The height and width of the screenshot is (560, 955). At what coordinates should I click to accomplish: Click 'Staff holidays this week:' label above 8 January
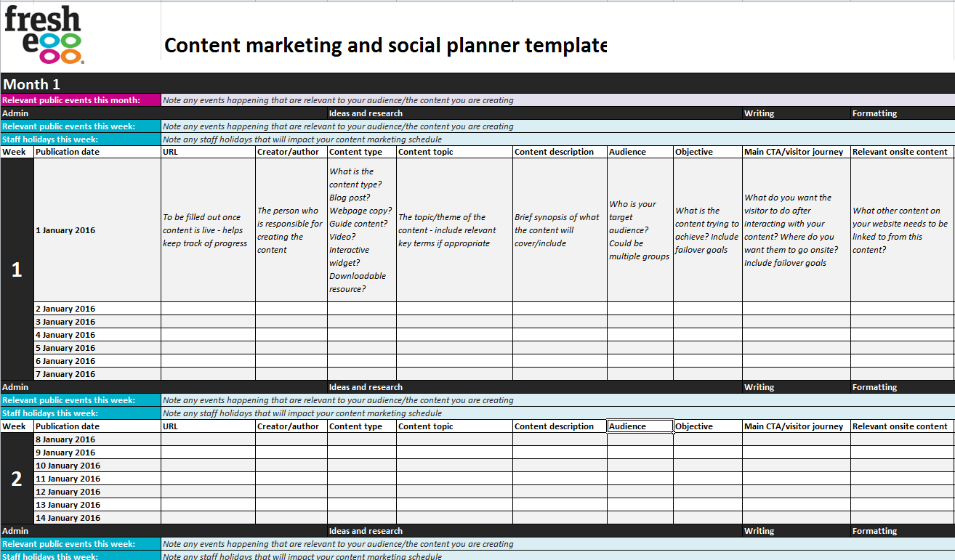coord(80,413)
